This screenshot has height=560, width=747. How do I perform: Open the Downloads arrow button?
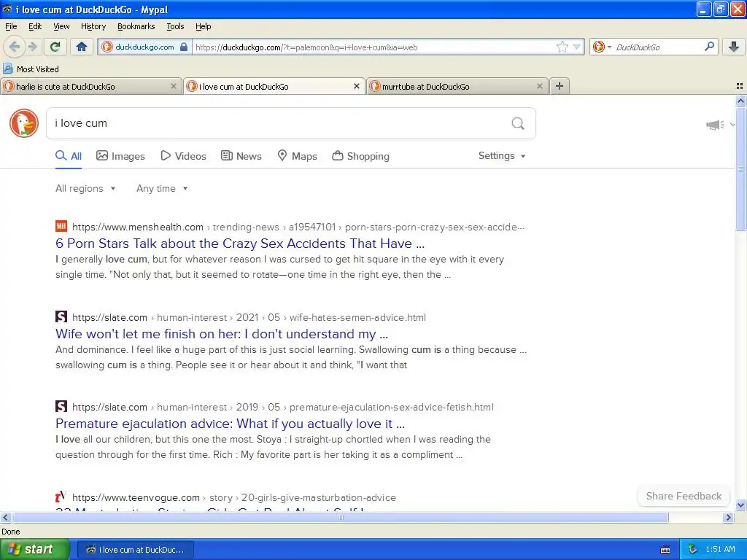[x=734, y=47]
